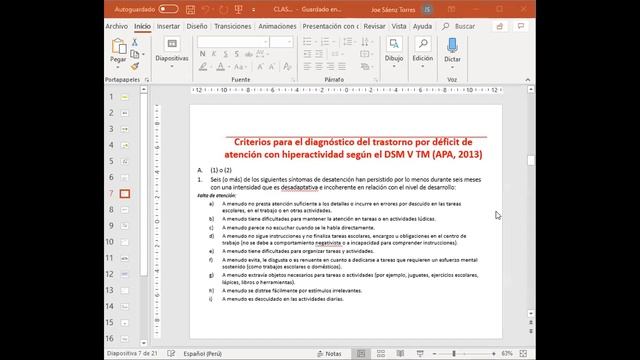Switch to the Diseño tab
Screen dimensions: 640x360
(197, 26)
